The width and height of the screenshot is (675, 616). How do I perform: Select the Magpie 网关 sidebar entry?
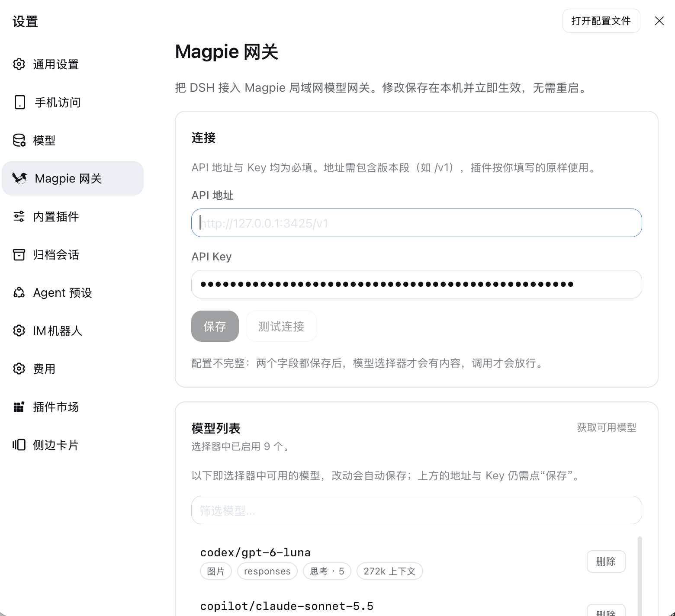point(73,178)
